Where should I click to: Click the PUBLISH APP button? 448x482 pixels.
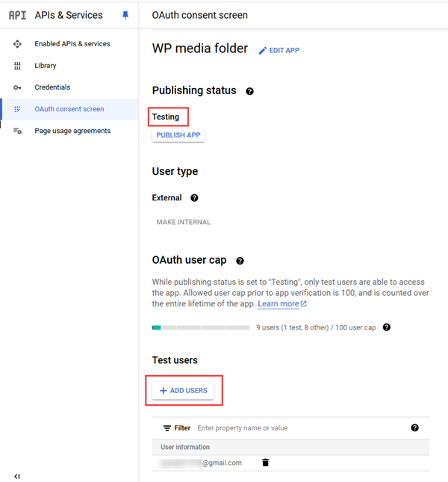pyautogui.click(x=178, y=135)
